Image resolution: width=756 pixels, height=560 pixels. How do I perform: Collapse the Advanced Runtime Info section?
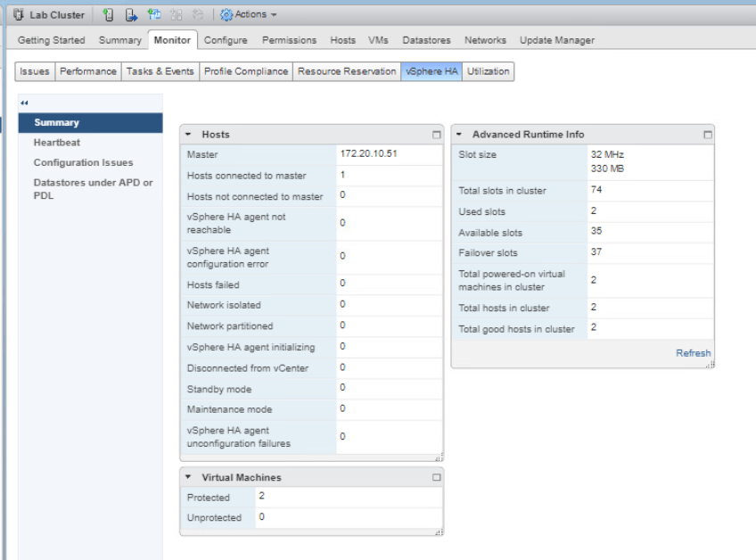coord(459,135)
